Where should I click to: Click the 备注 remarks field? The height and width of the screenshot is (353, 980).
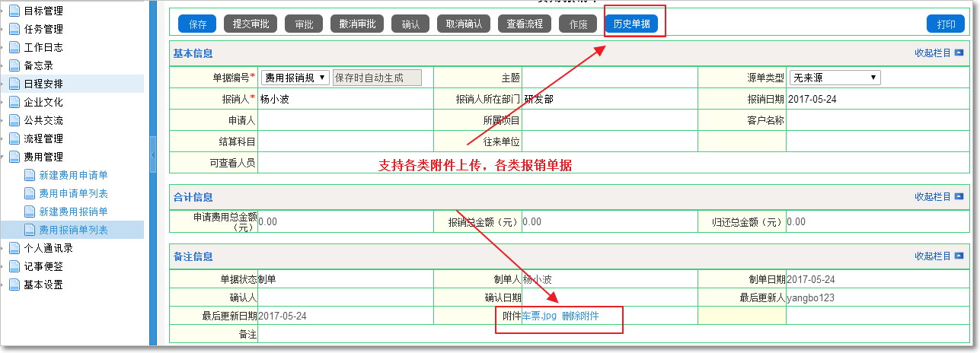pyautogui.click(x=614, y=335)
